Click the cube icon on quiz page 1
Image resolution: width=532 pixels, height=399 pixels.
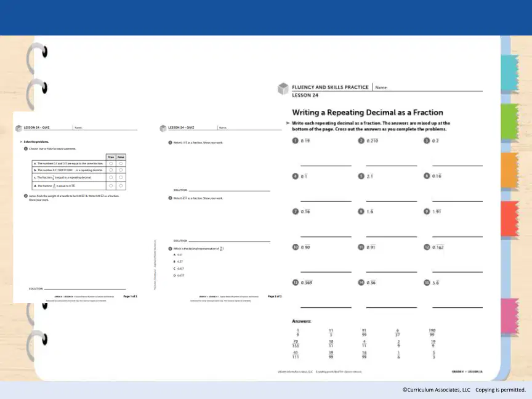18,128
